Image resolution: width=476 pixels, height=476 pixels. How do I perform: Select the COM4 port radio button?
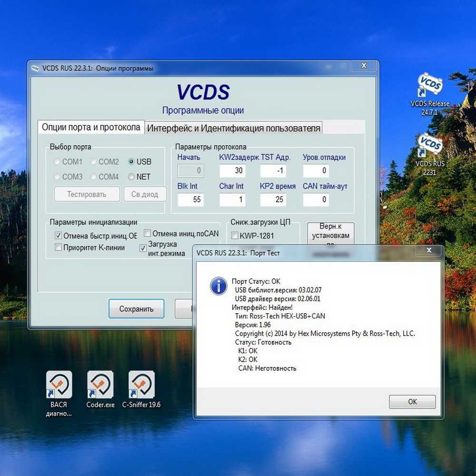point(93,177)
